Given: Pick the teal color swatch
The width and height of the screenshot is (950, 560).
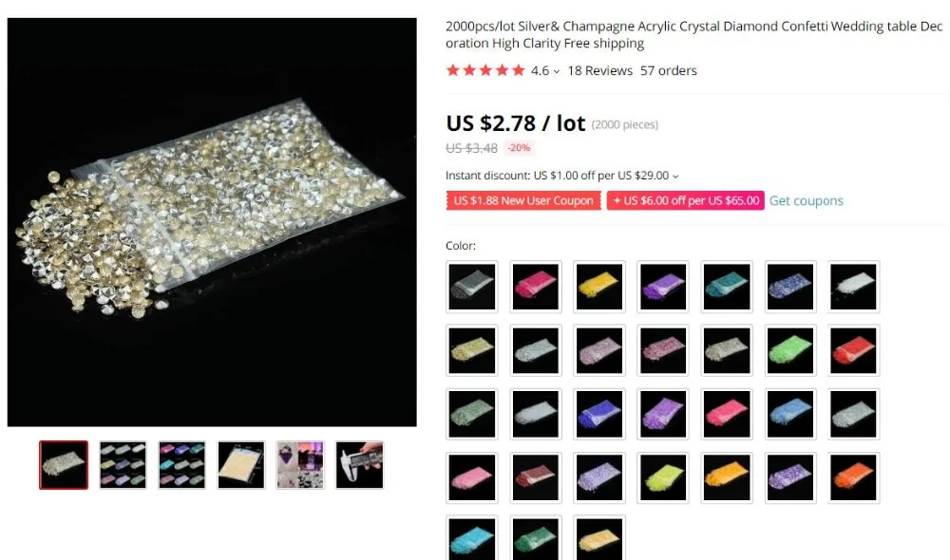Looking at the screenshot, I should coord(727,287).
